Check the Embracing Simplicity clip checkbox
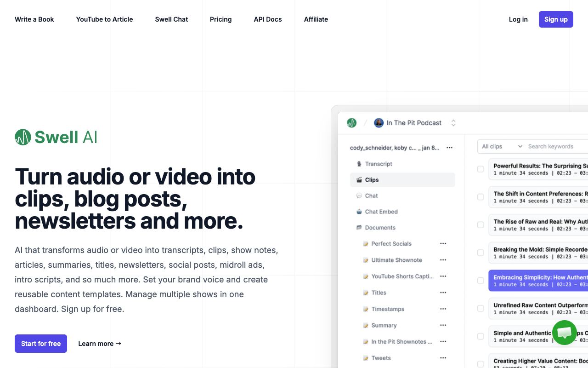This screenshot has width=588, height=368. pyautogui.click(x=481, y=281)
